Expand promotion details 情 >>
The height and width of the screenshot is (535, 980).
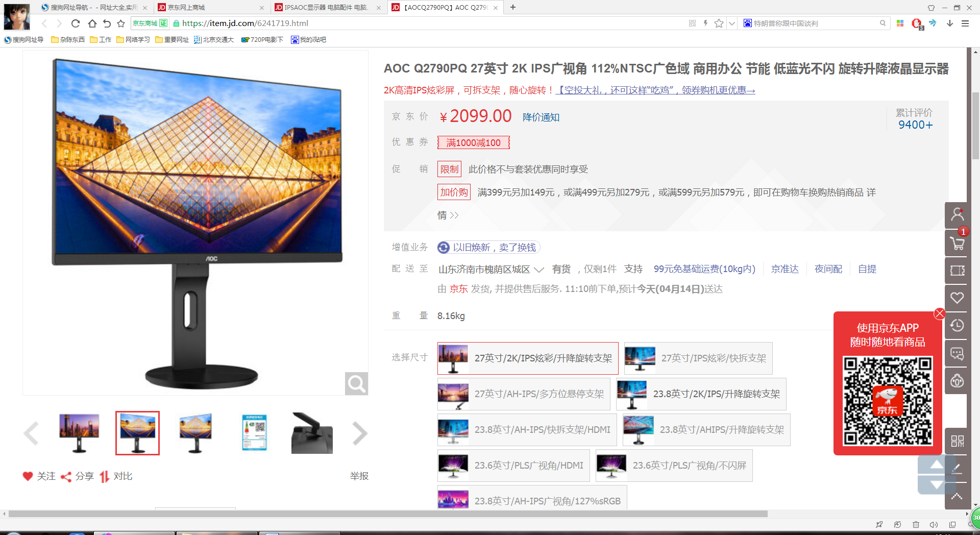click(448, 215)
